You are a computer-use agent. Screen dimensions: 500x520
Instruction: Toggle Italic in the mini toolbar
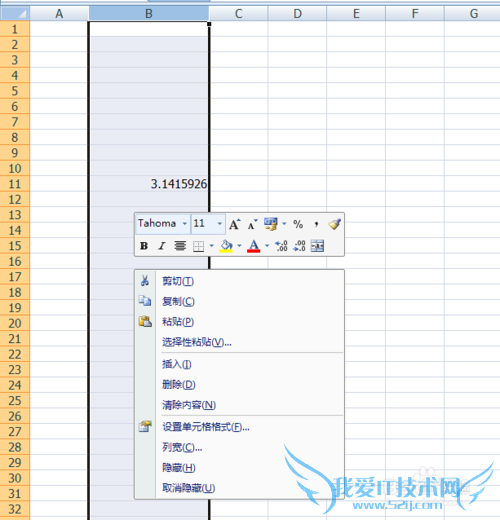162,246
